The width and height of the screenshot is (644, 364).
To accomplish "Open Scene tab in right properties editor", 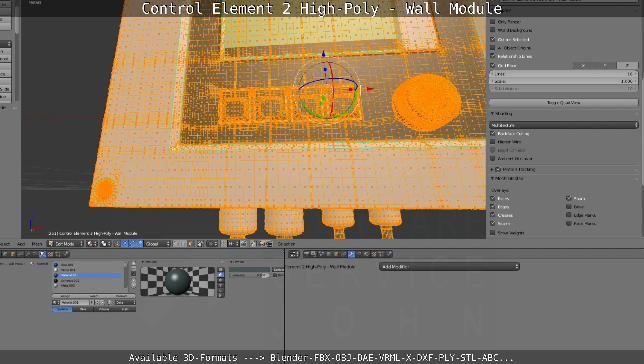I will tap(321, 254).
